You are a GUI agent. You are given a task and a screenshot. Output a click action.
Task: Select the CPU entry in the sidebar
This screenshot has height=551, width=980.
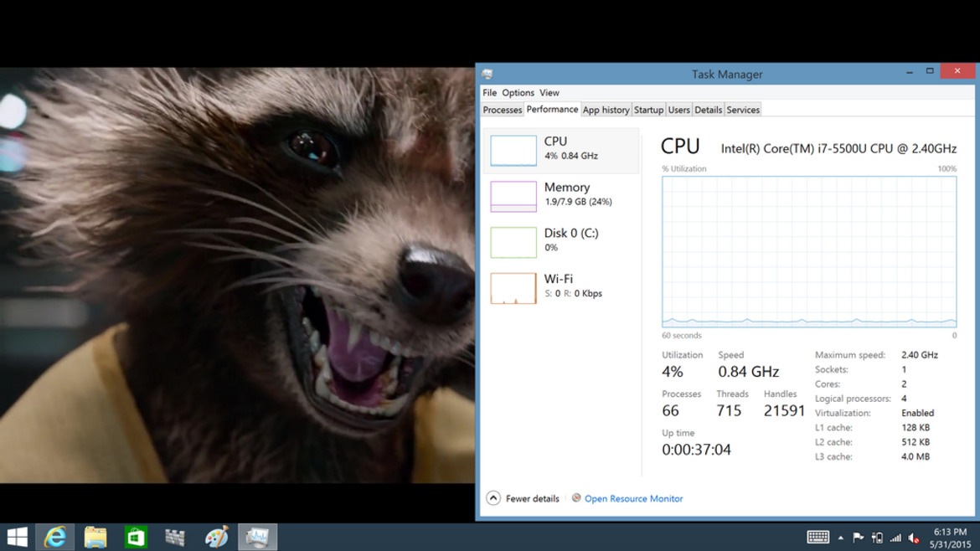tap(561, 150)
